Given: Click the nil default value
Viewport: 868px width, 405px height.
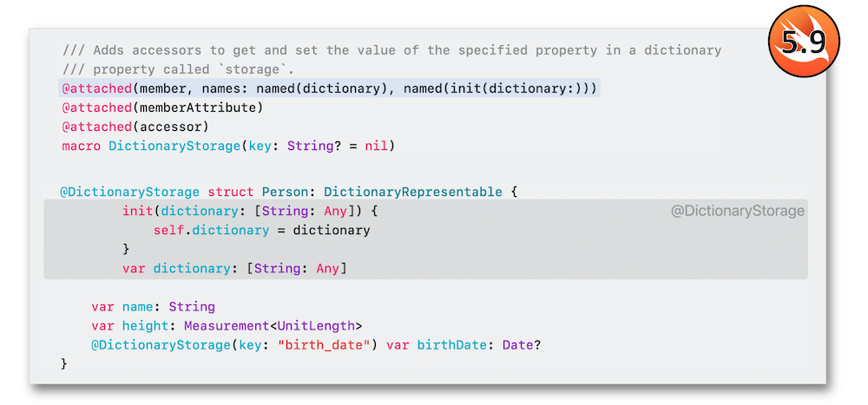Looking at the screenshot, I should click(376, 147).
